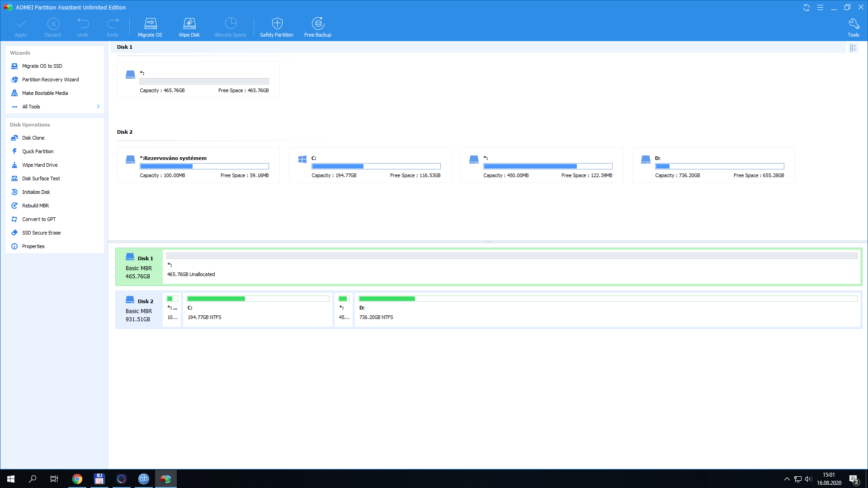Image resolution: width=868 pixels, height=488 pixels.
Task: Click the refresh icon in title bar
Action: click(806, 8)
